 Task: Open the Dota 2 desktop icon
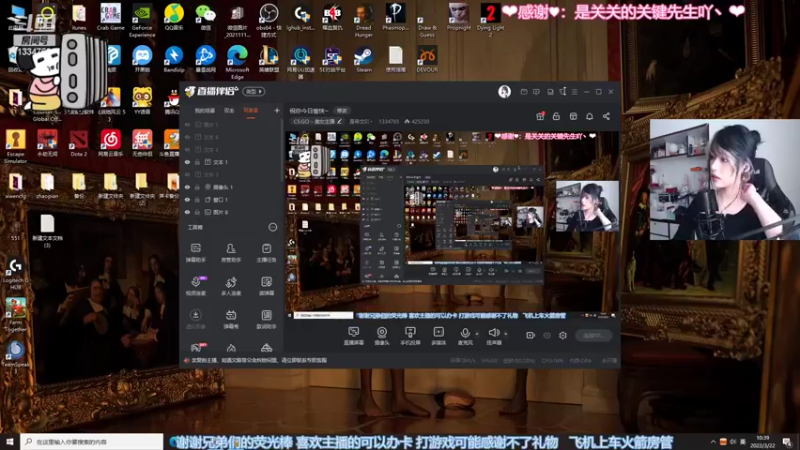[79, 143]
